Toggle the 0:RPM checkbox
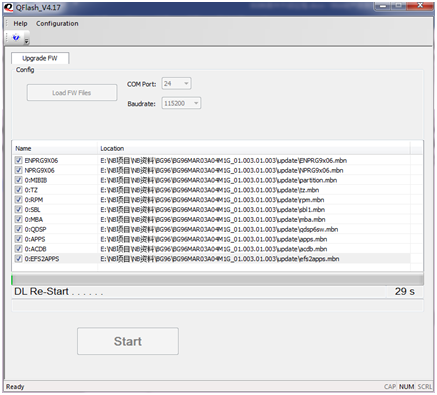The image size is (437, 395). pyautogui.click(x=19, y=200)
